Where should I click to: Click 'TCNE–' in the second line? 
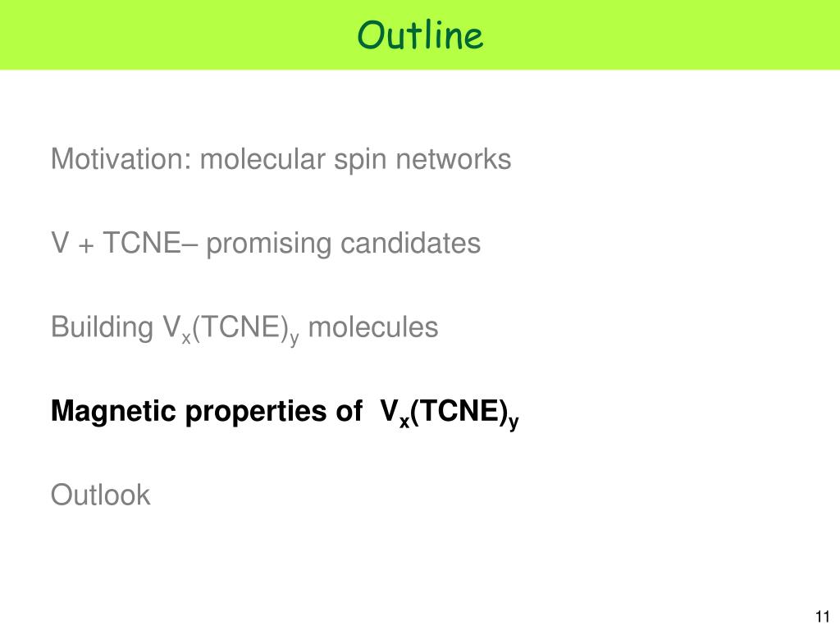click(x=151, y=243)
